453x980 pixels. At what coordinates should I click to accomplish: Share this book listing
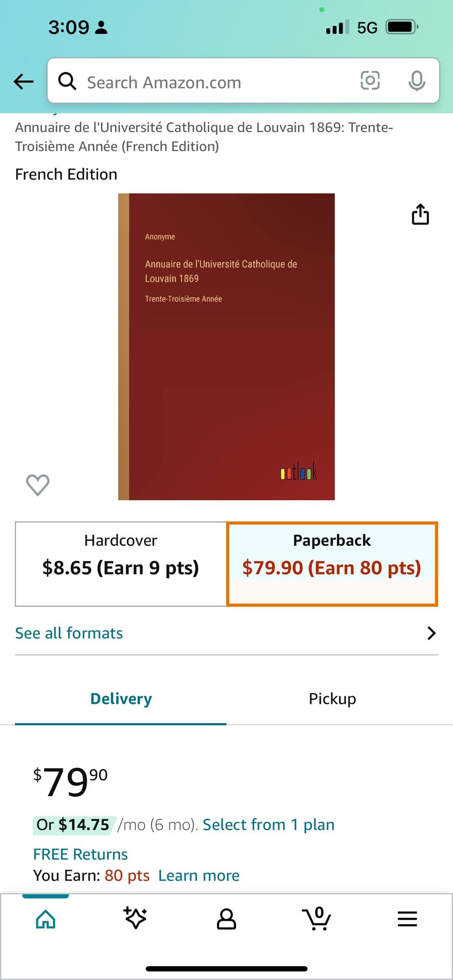420,214
